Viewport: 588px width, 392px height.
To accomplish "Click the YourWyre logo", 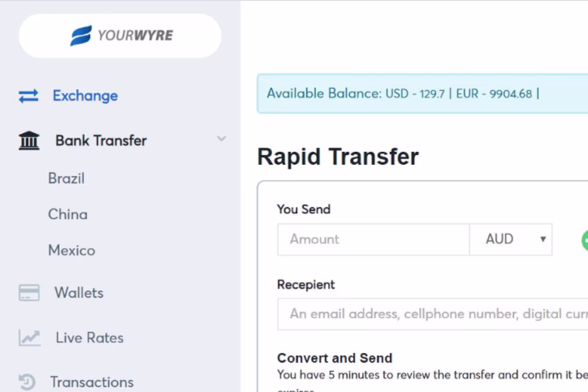I will (120, 36).
